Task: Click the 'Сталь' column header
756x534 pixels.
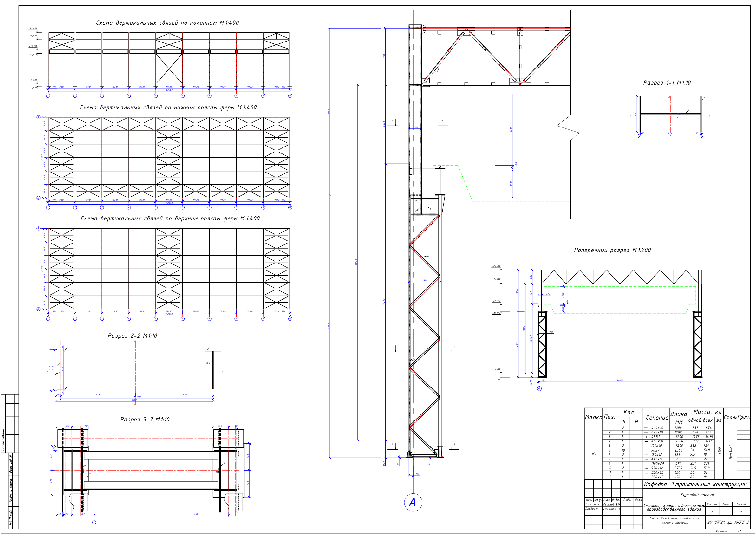Action: click(x=731, y=417)
